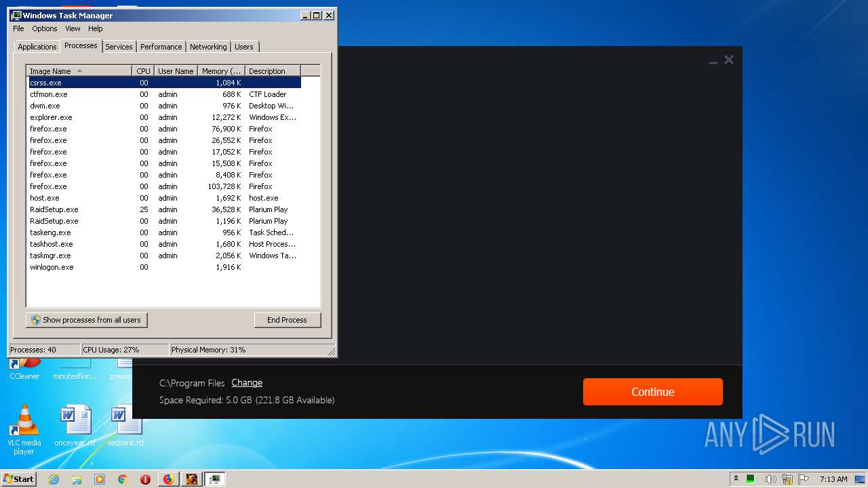Viewport: 868px width, 488px height.
Task: Select the firefox.exe process using 76,900 K
Action: 163,129
